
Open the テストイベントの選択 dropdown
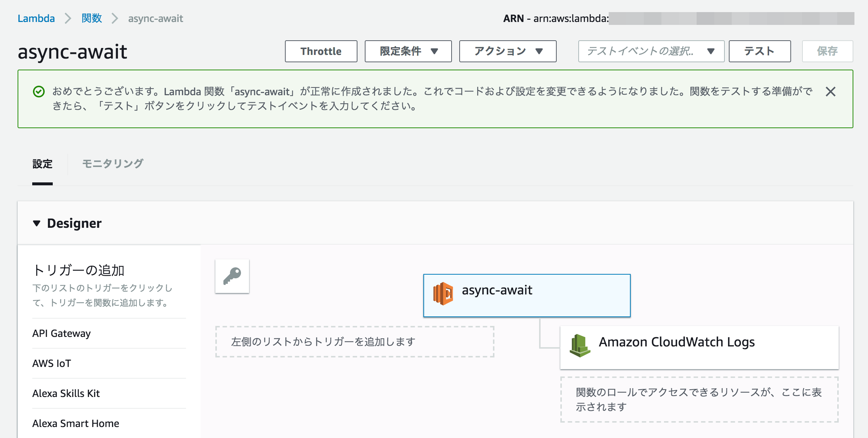[651, 51]
